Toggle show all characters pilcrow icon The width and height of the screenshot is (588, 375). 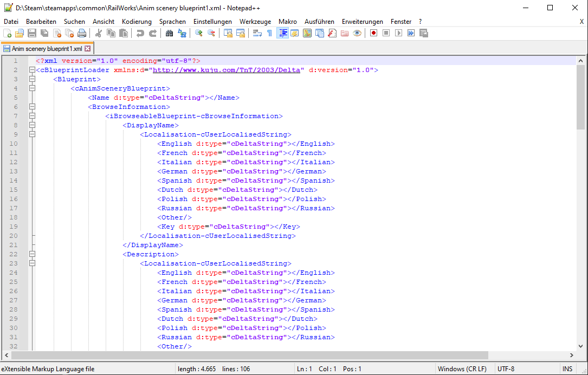coord(269,33)
